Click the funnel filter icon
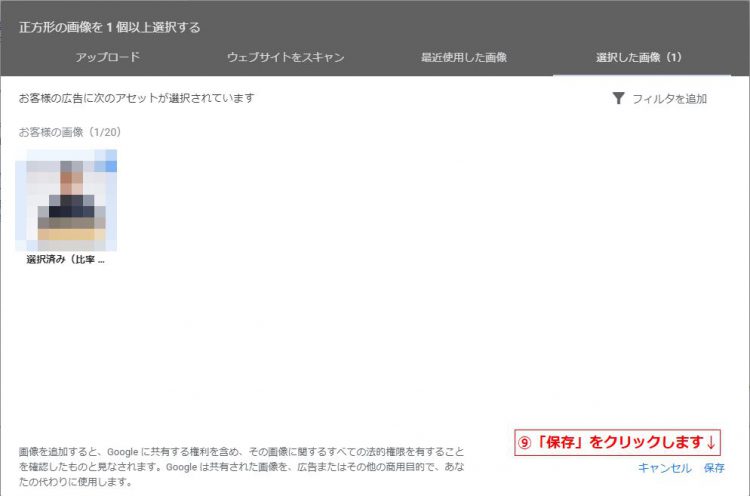Viewport: 750px width, 496px height. 618,98
